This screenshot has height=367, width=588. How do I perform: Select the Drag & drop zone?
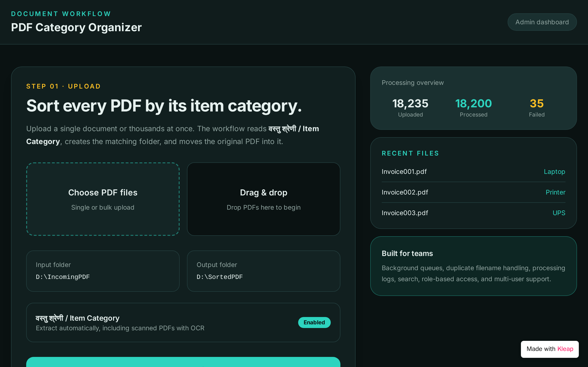[263, 199]
